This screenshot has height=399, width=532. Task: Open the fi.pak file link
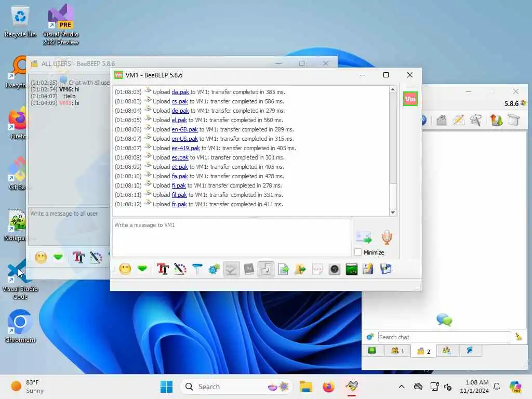point(179,185)
